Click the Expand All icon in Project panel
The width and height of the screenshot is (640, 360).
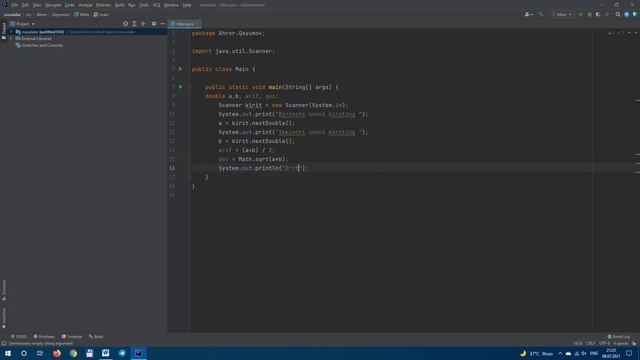(x=134, y=24)
